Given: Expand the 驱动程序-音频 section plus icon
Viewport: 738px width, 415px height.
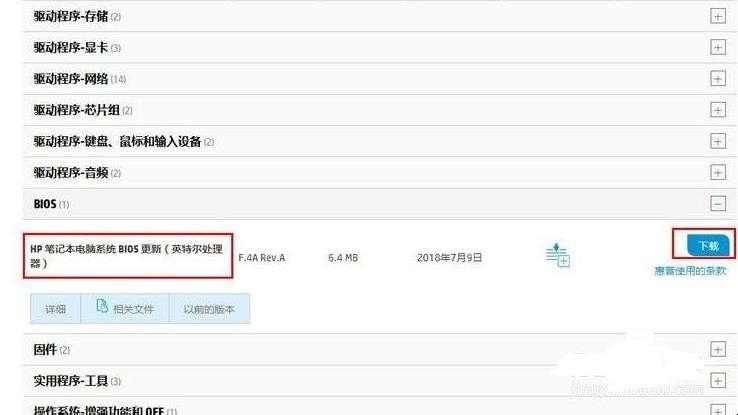Looking at the screenshot, I should (718, 173).
